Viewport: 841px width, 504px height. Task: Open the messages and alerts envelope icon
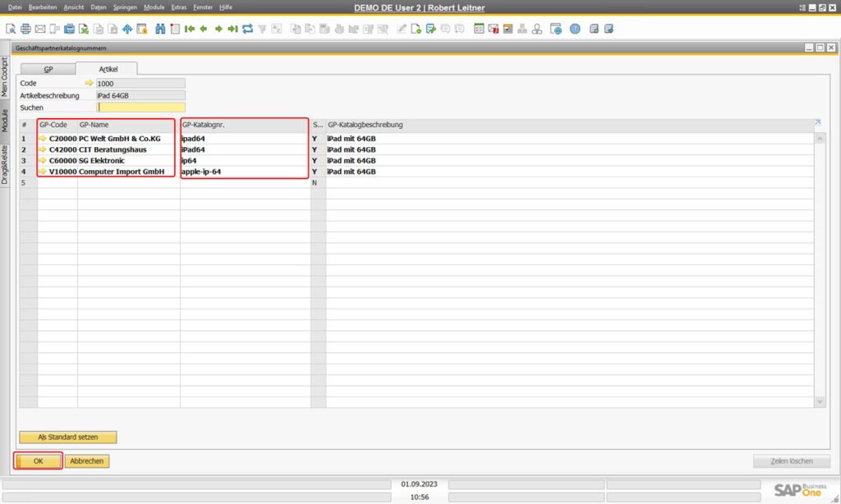point(494,29)
